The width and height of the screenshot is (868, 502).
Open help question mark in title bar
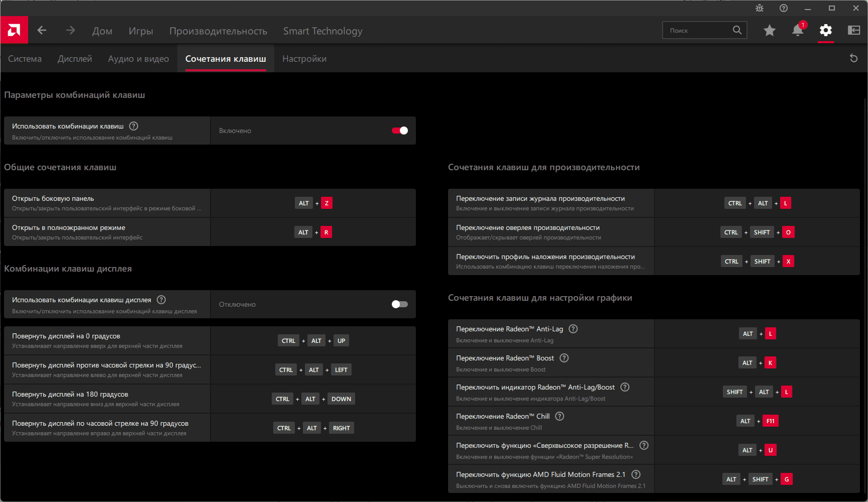pyautogui.click(x=784, y=8)
